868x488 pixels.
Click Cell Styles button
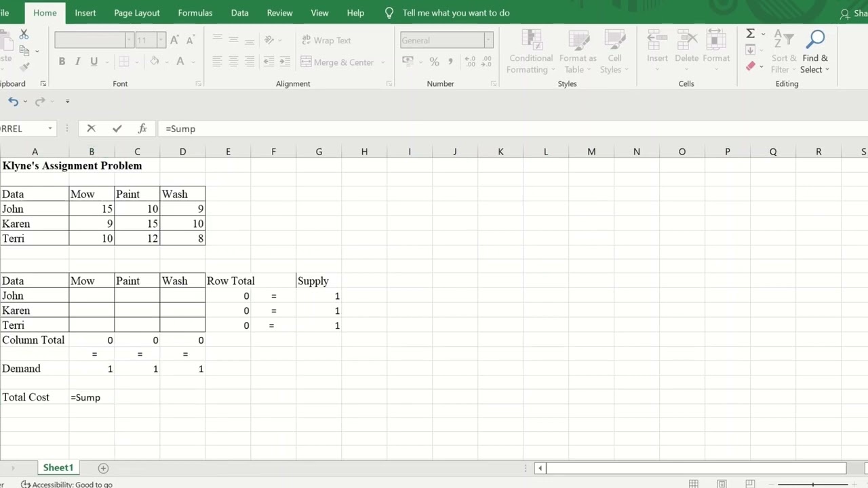click(x=614, y=52)
